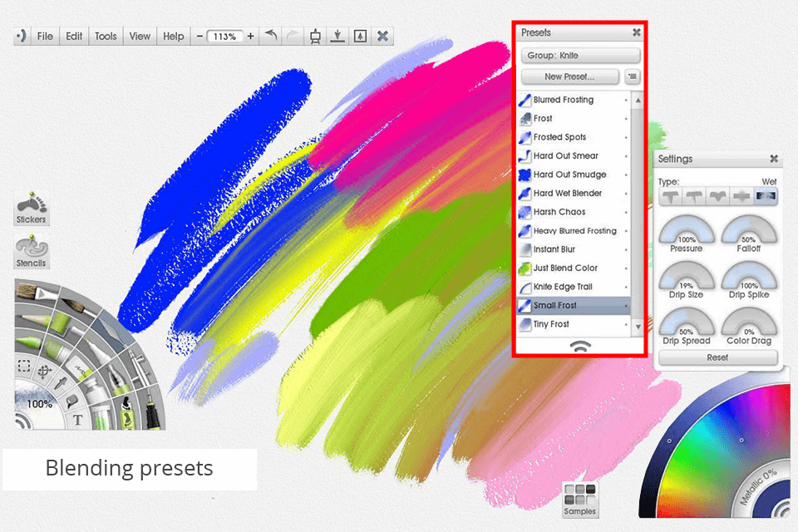Select the Airbrush tool

137,366
